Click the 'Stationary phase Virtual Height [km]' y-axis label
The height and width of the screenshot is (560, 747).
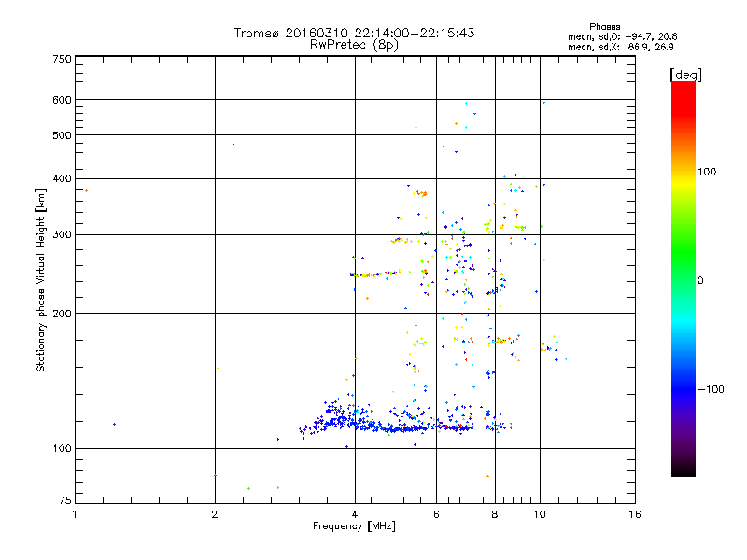(x=41, y=281)
